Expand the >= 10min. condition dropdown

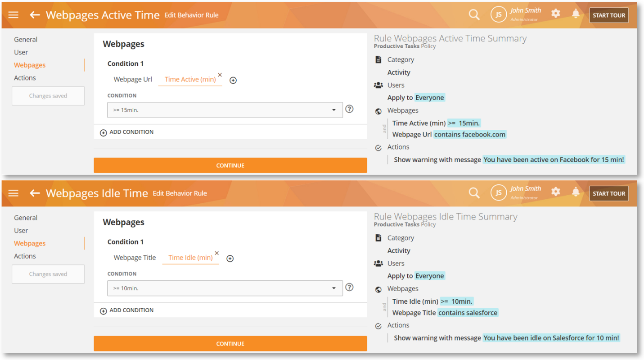(333, 288)
